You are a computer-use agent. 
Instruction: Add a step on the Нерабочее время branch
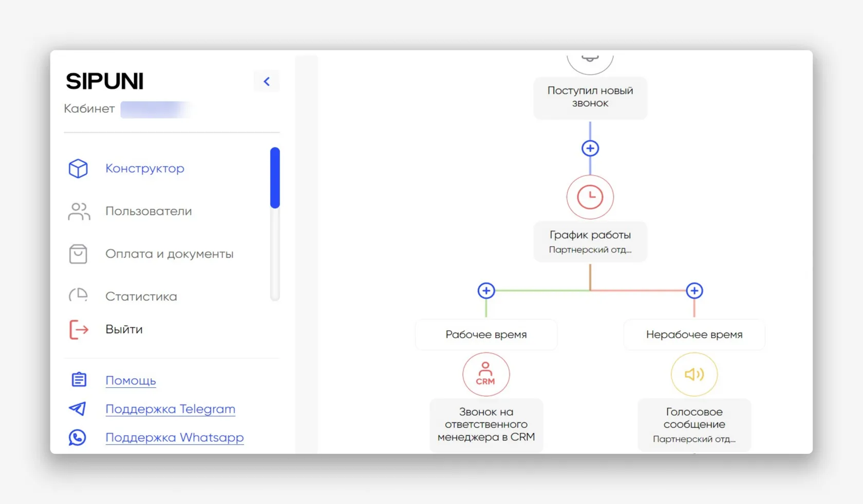(695, 290)
